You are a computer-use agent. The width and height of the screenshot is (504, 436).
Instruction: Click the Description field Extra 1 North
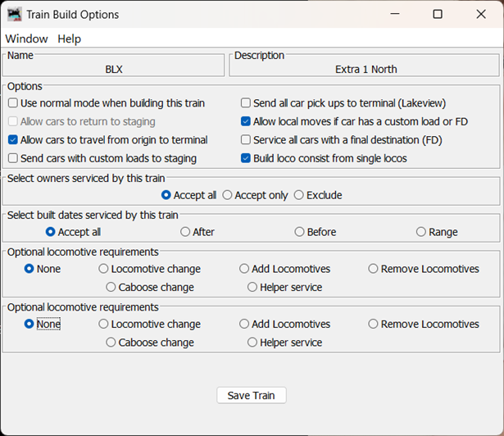[366, 70]
